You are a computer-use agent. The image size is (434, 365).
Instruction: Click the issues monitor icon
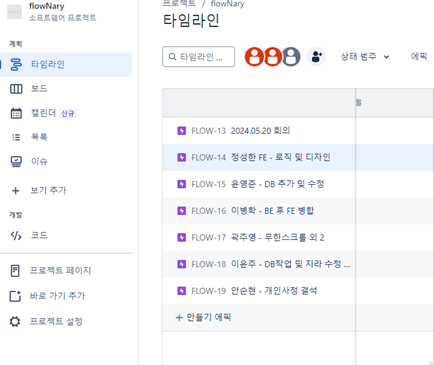pyautogui.click(x=16, y=162)
